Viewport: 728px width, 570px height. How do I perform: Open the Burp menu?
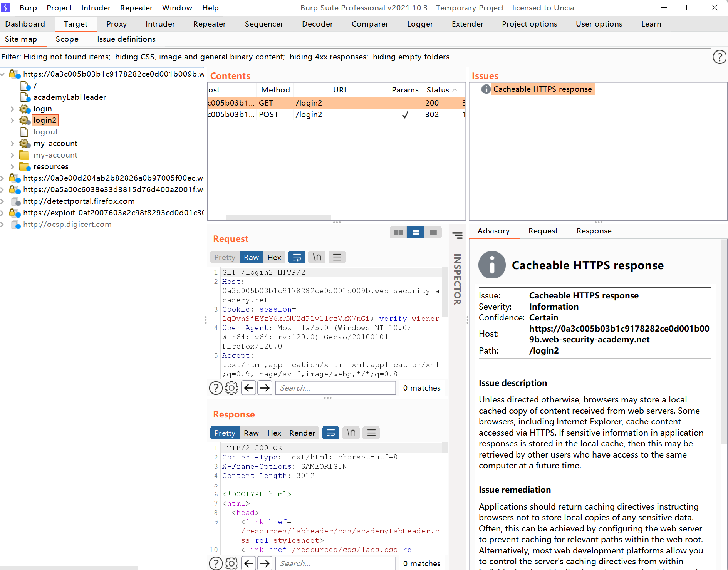28,8
